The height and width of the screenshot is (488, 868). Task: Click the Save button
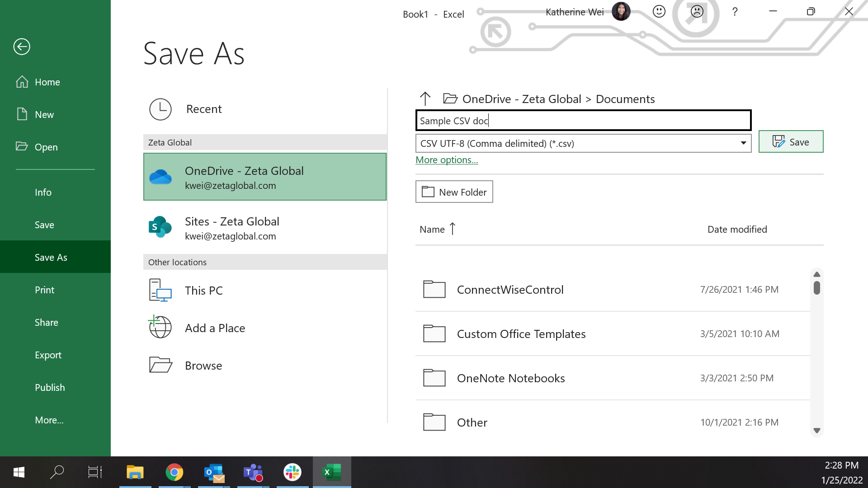point(791,142)
